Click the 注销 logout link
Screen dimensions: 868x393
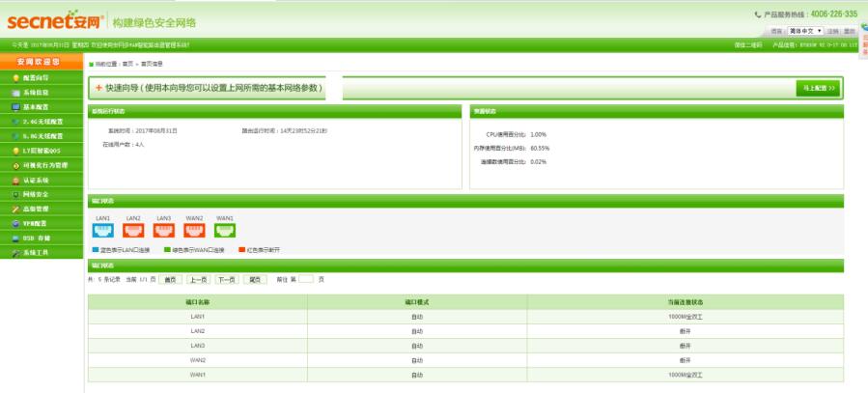[833, 31]
